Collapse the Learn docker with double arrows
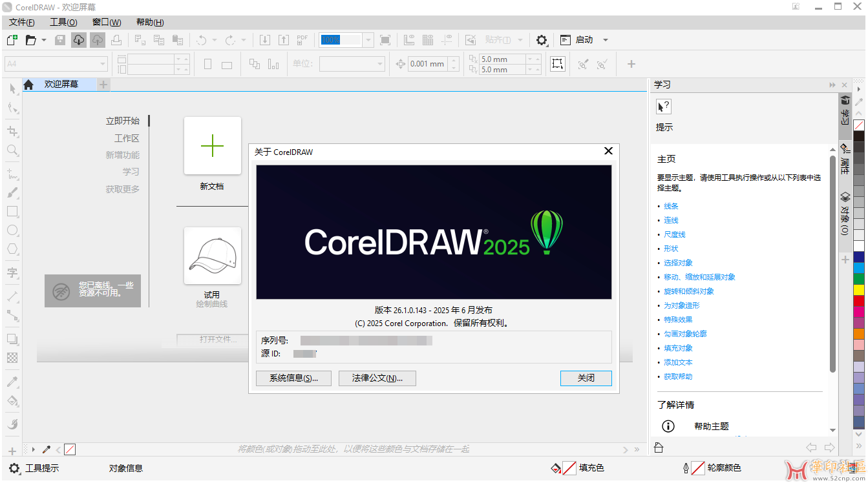The width and height of the screenshot is (868, 483). [x=832, y=85]
